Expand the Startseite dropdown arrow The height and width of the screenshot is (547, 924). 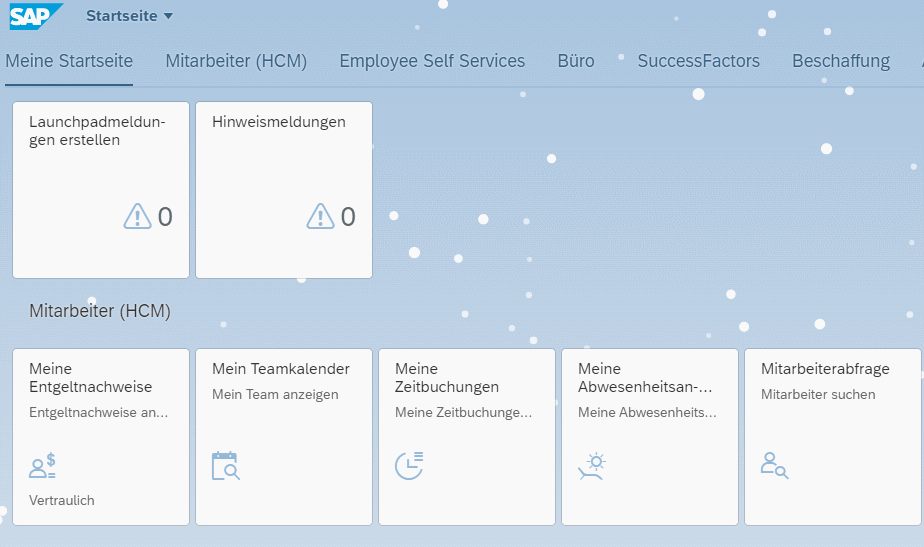(x=168, y=16)
